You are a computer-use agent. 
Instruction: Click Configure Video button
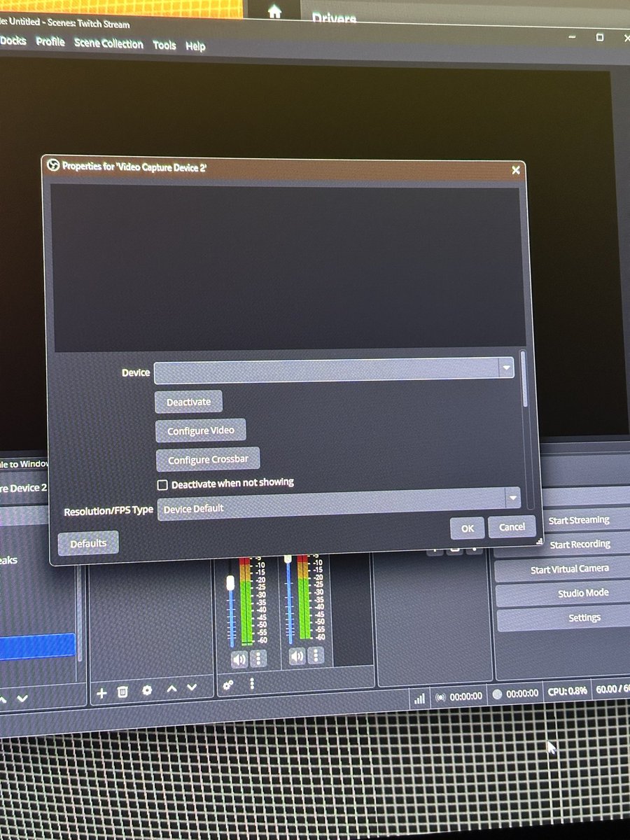pos(200,431)
